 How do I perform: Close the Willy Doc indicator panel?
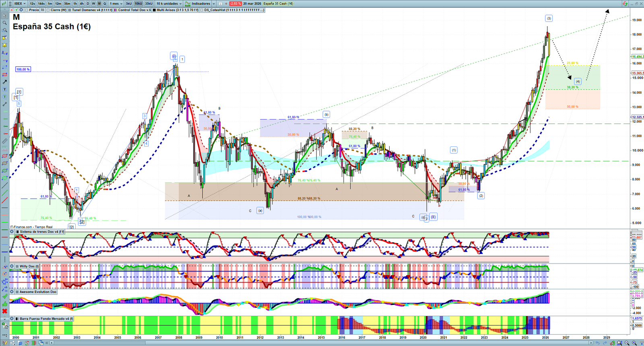coord(12,266)
